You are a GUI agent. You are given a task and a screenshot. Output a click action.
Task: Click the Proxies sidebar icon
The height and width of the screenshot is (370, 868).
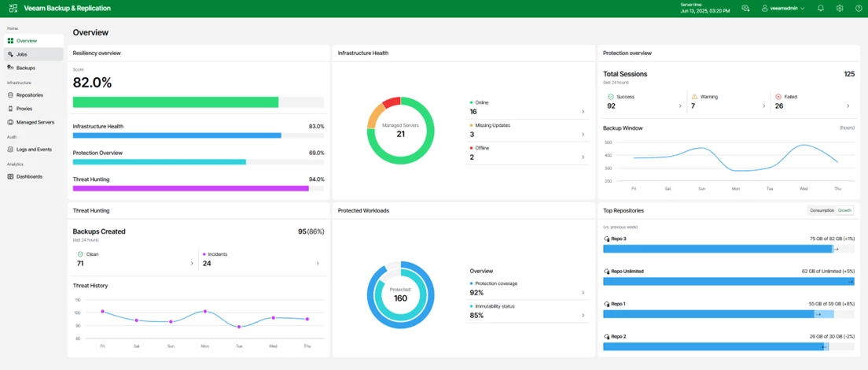11,109
